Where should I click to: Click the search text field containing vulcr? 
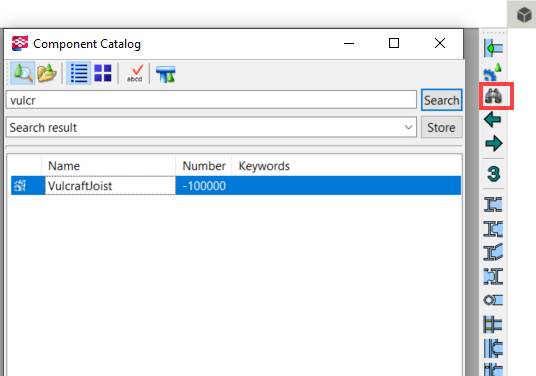pos(211,100)
